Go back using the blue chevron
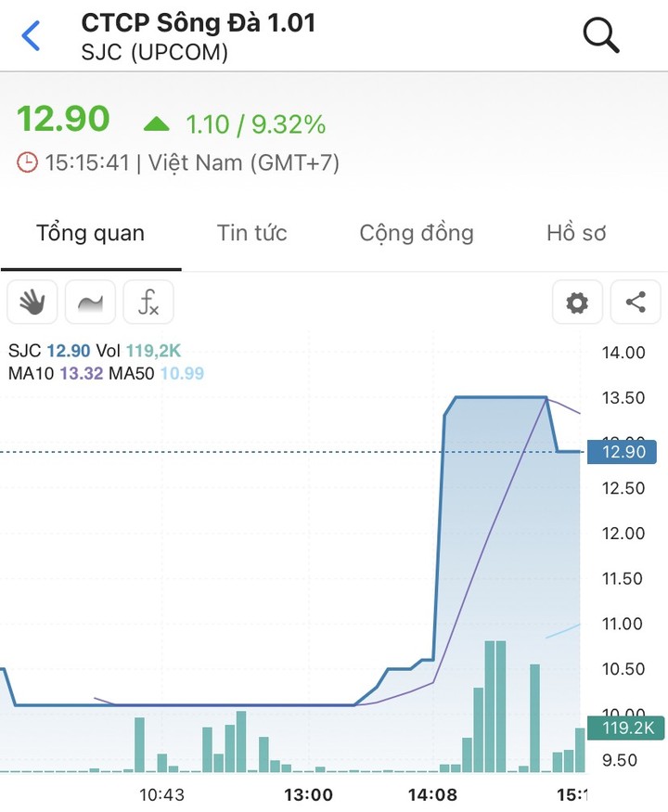 click(31, 36)
